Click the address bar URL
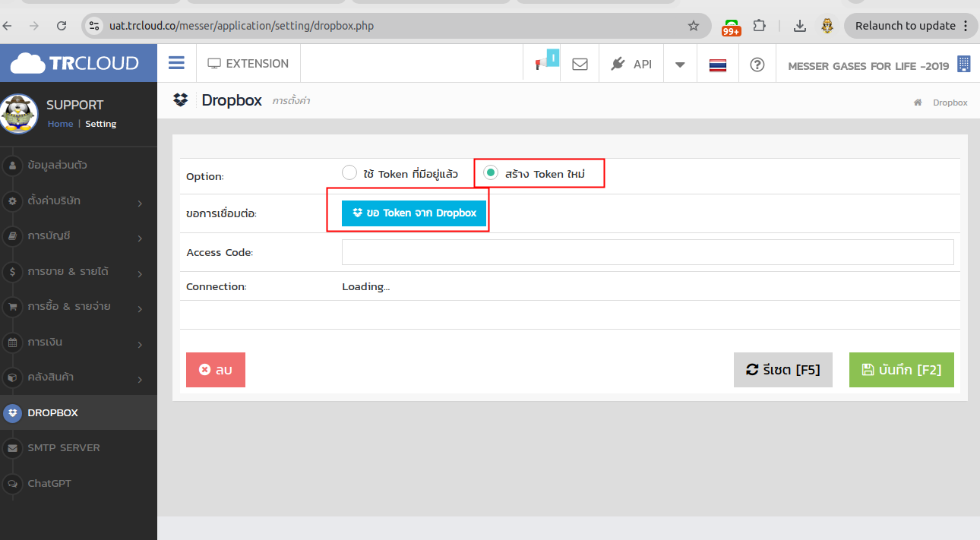 [x=242, y=26]
